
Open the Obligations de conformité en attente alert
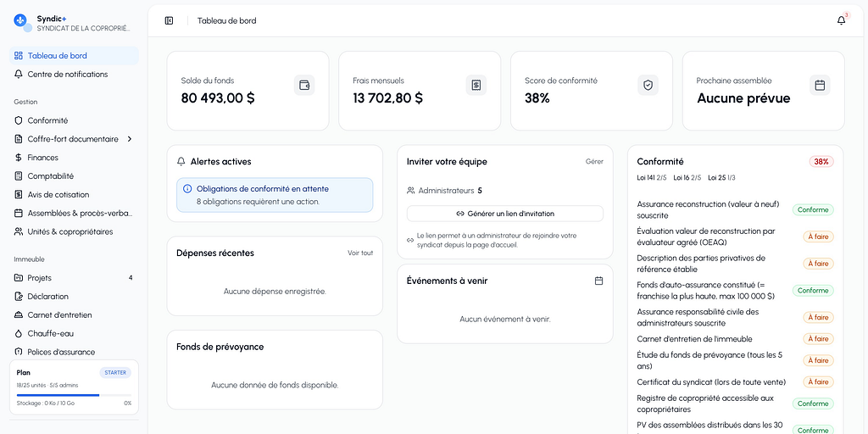[275, 195]
